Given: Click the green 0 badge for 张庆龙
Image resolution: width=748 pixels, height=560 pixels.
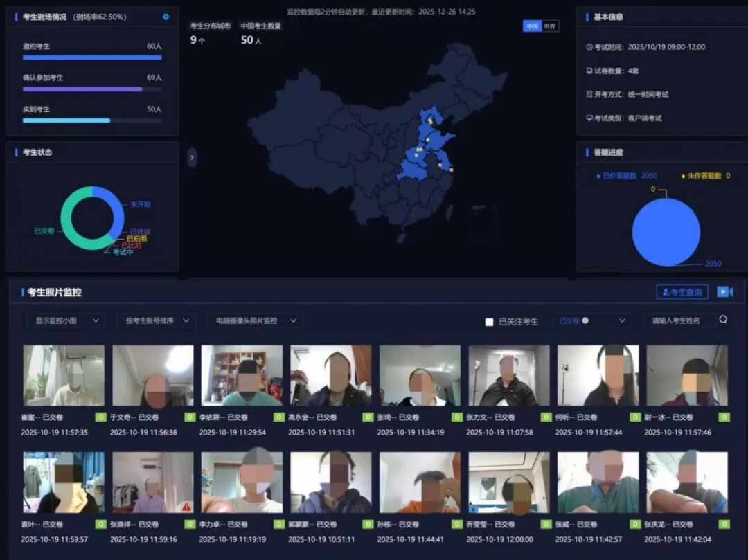Looking at the screenshot, I should tap(724, 525).
